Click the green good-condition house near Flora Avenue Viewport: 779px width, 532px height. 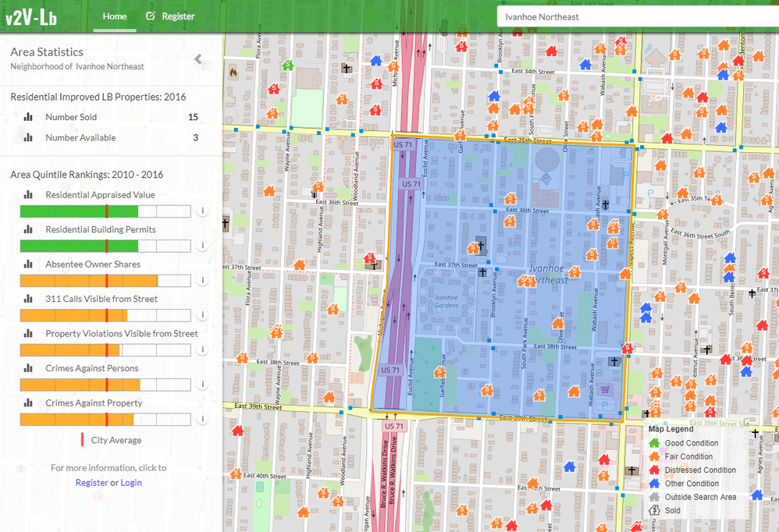coord(288,65)
